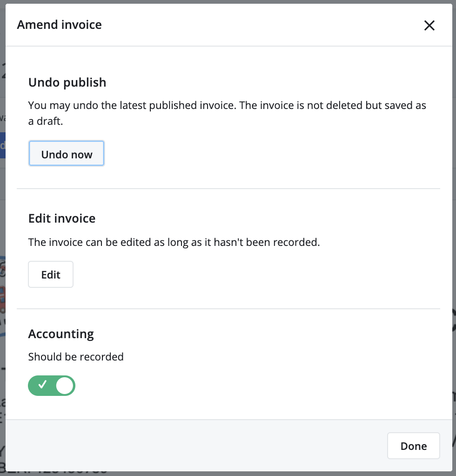Toggle off the Accounting recording switch
Viewport: 456px width, 476px height.
tap(51, 386)
